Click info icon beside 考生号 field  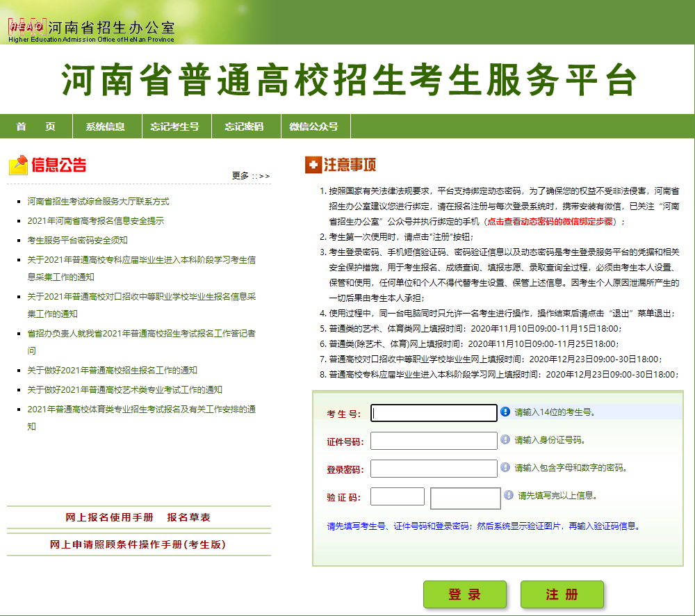coord(505,412)
